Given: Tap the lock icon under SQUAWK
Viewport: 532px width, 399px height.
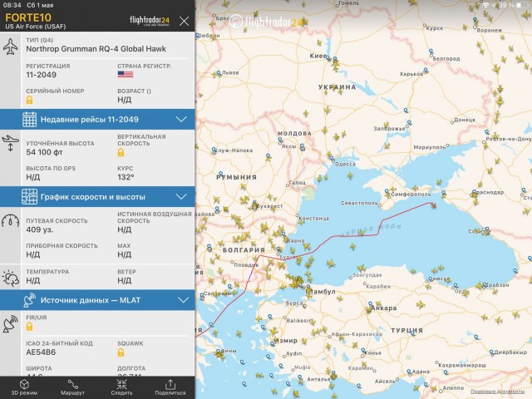Looking at the screenshot, I should point(121,352).
